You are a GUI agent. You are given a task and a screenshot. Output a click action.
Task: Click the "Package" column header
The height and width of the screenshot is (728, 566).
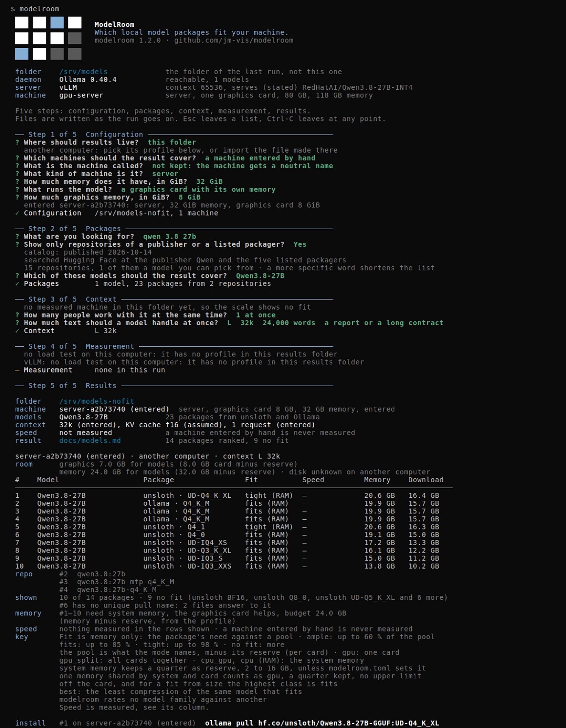[x=159, y=480]
